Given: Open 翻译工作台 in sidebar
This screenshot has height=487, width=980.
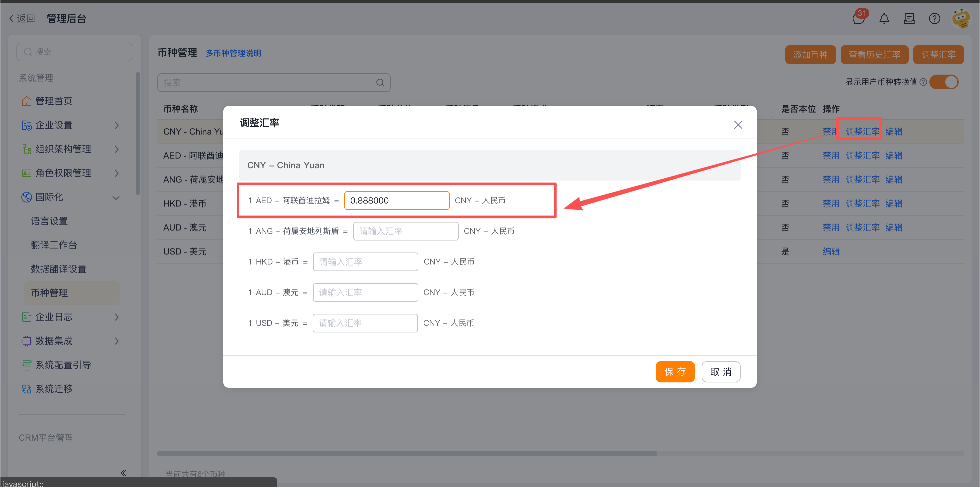Looking at the screenshot, I should coord(54,245).
